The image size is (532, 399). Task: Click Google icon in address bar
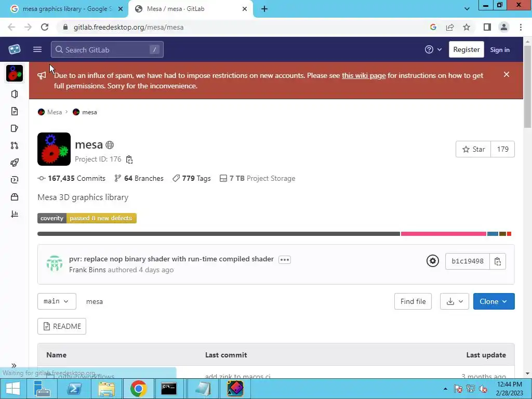tap(433, 27)
